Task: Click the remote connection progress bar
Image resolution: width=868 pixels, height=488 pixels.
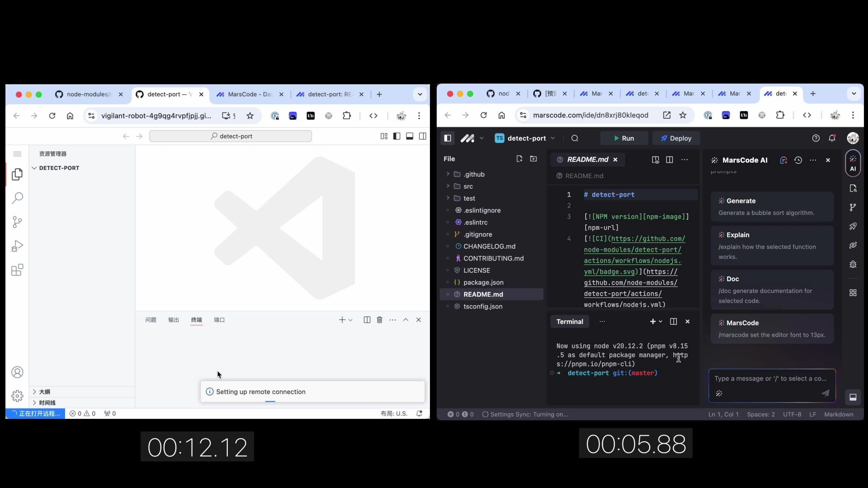Action: pos(270,401)
